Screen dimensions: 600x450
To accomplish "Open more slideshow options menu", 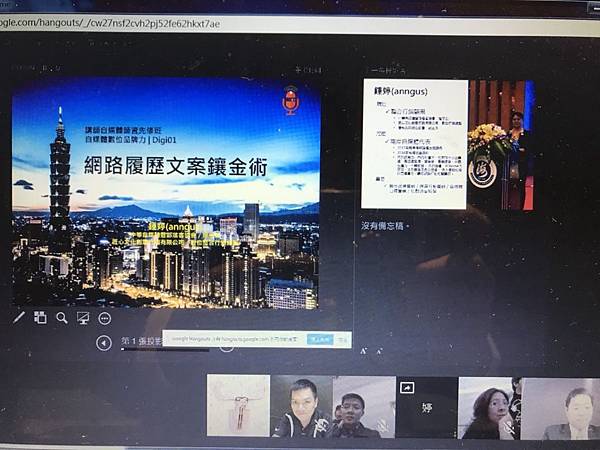I will coord(104,318).
